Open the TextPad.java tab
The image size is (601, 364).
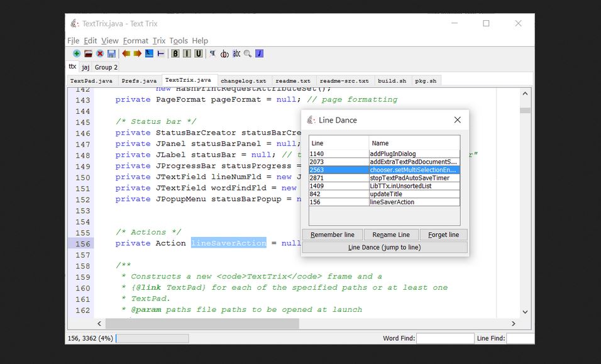pos(91,81)
